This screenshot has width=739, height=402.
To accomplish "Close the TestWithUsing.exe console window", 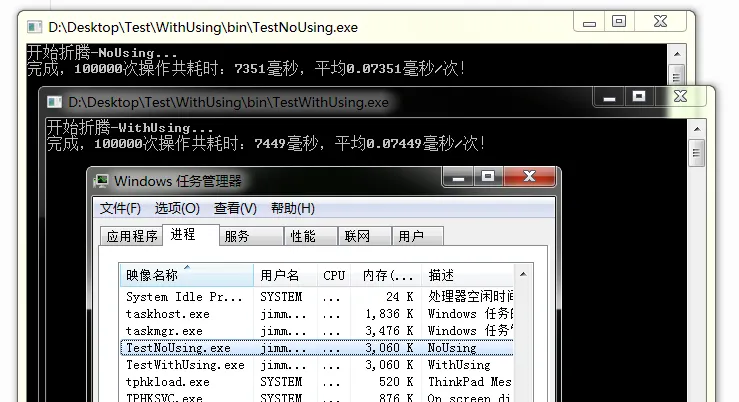I will 680,97.
